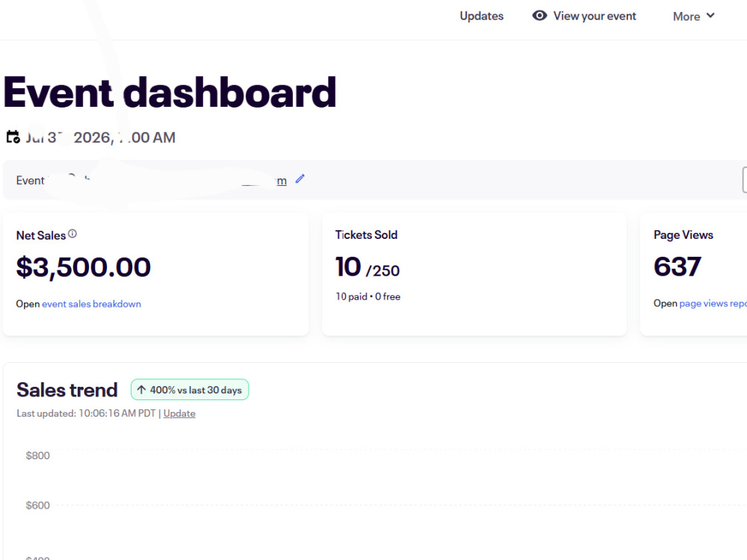Click the Net Sales info icon
Screen dimensions: 747x560
[72, 234]
